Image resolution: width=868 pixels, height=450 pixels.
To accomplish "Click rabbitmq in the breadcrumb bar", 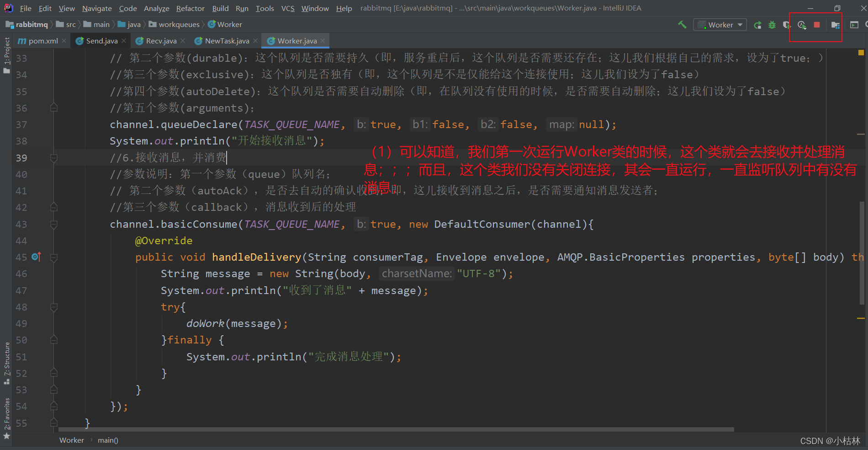I will [27, 25].
